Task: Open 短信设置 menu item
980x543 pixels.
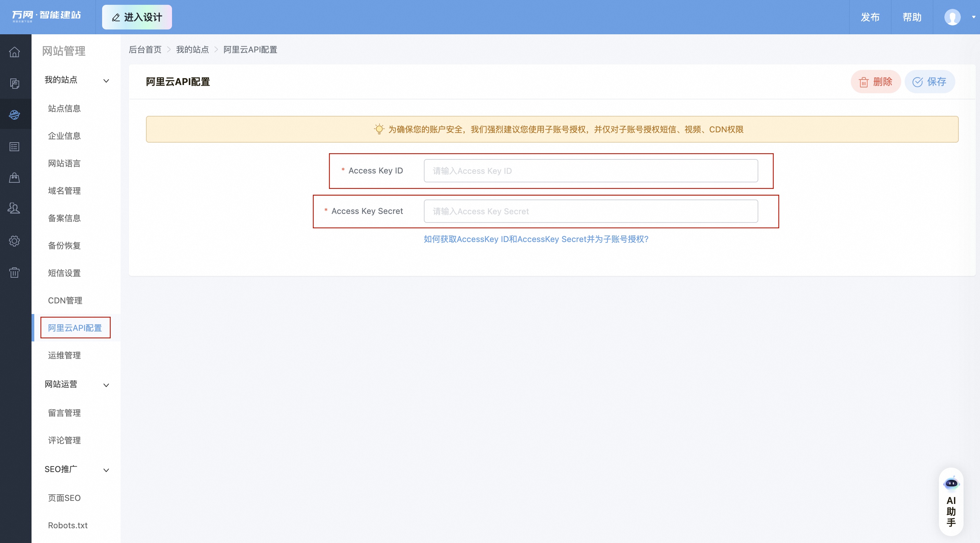Action: [64, 273]
